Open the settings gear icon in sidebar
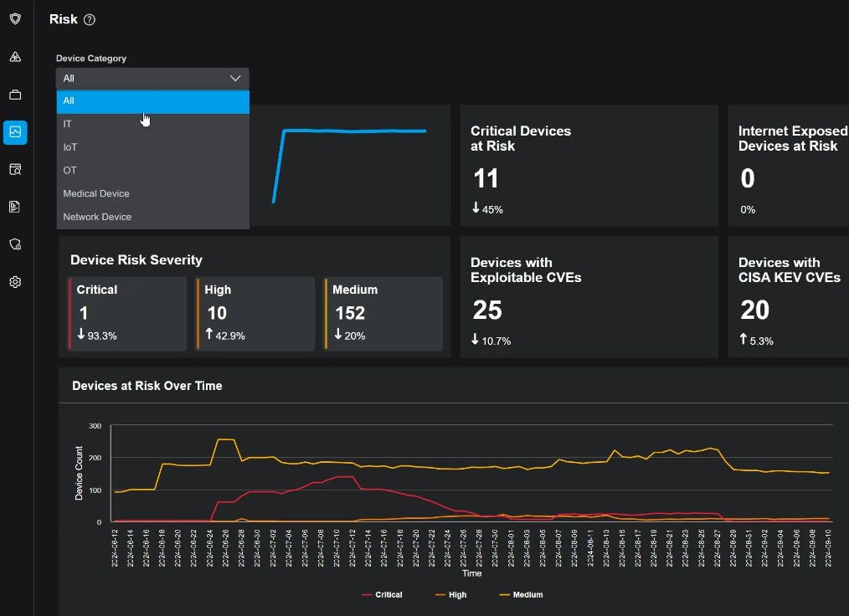This screenshot has height=616, width=849. click(15, 282)
